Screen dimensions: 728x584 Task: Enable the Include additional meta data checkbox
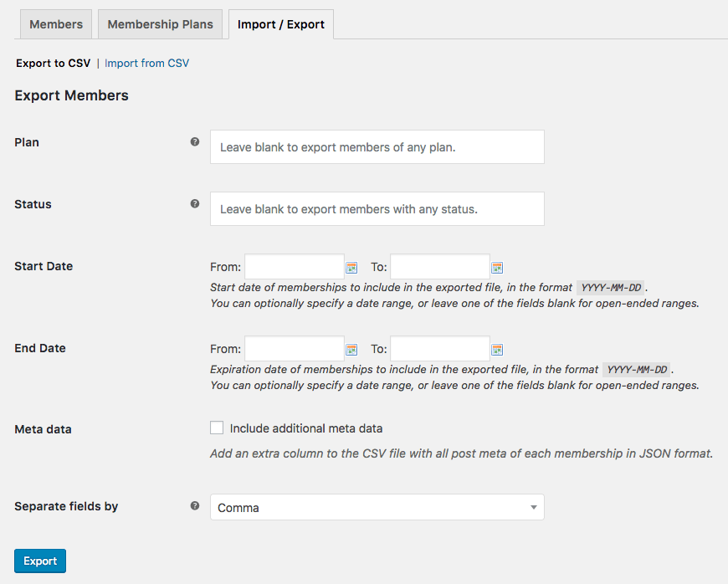click(x=217, y=428)
